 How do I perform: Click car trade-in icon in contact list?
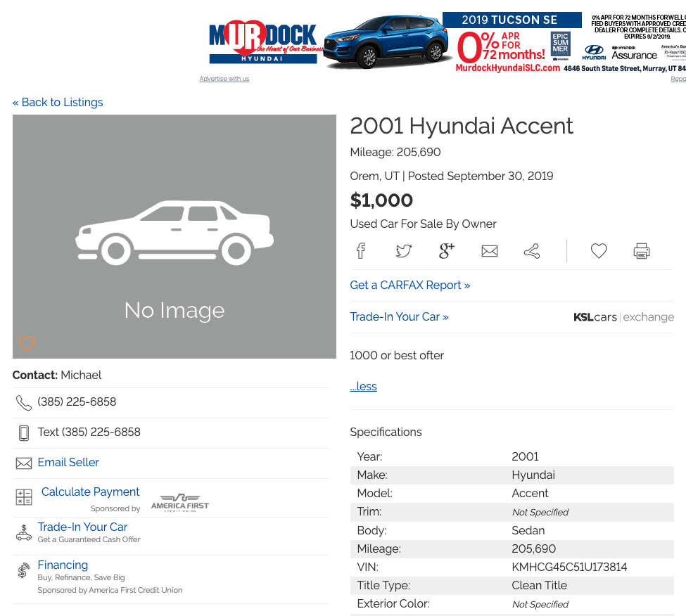pos(24,532)
